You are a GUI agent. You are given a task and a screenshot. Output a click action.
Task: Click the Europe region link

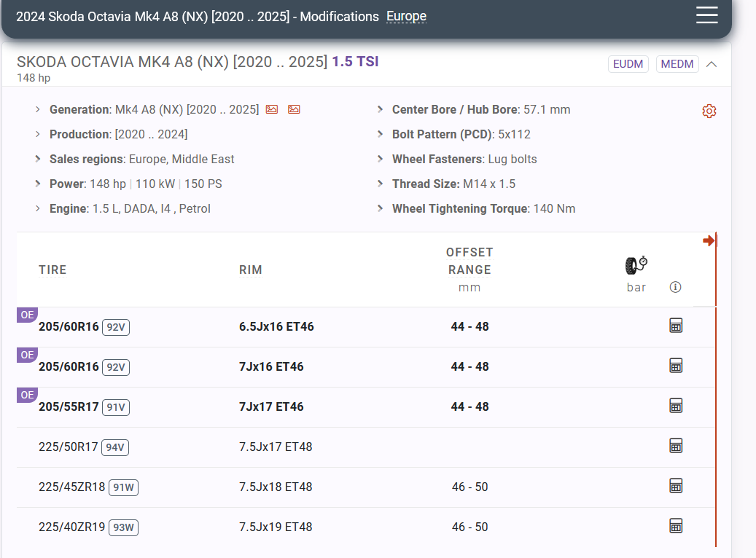coord(407,16)
